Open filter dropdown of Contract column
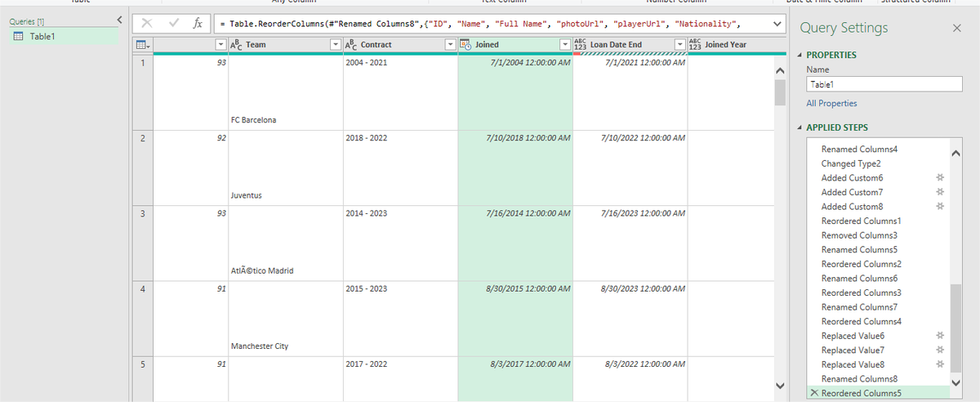 (x=449, y=45)
